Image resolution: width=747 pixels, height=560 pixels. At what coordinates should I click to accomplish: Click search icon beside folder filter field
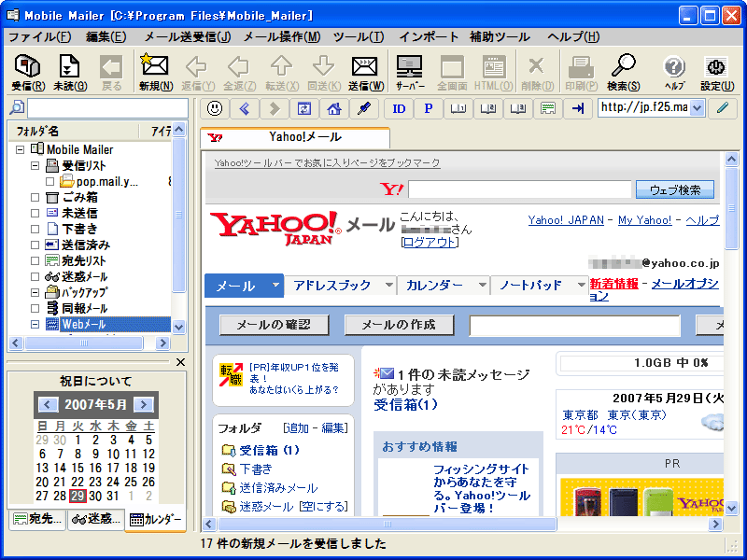[17, 108]
